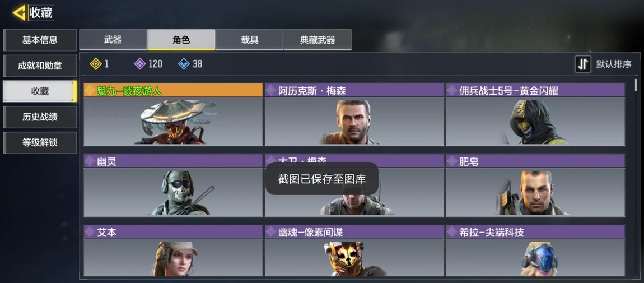Switch to the 载具 tab
Viewport: 644px width, 283px height.
tap(249, 40)
